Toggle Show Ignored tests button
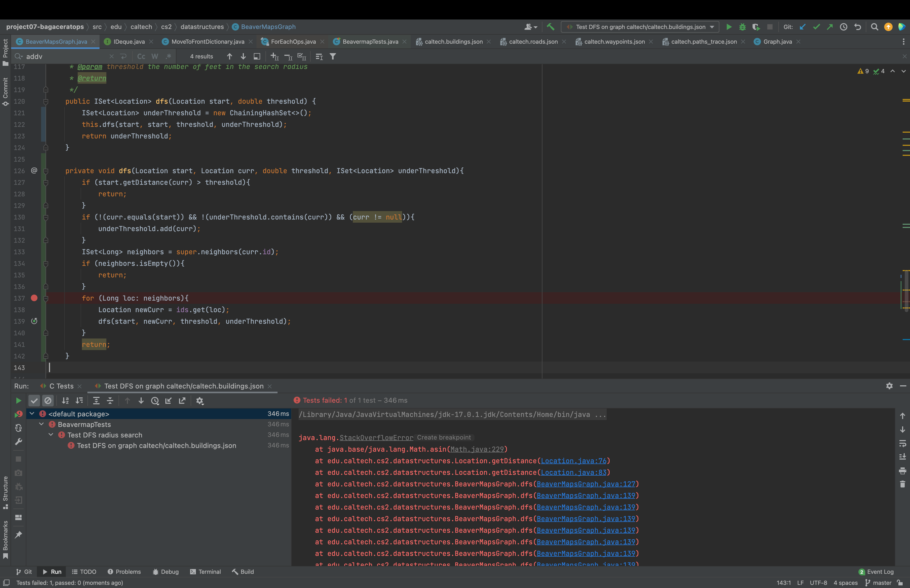The height and width of the screenshot is (588, 910). point(48,401)
